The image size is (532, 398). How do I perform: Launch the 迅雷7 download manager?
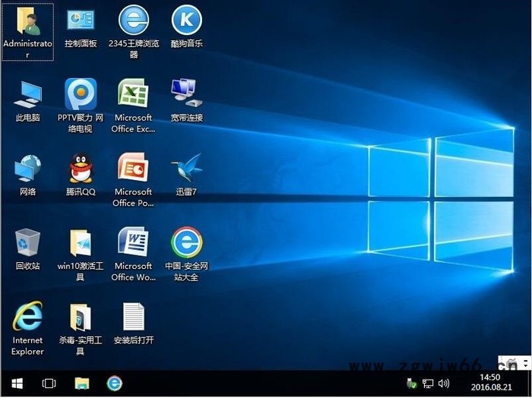[x=186, y=169]
